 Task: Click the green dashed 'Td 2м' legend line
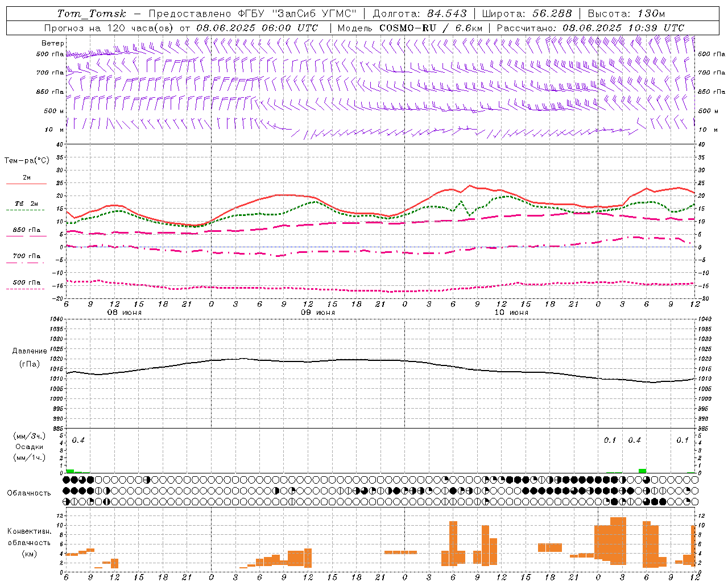click(x=25, y=210)
